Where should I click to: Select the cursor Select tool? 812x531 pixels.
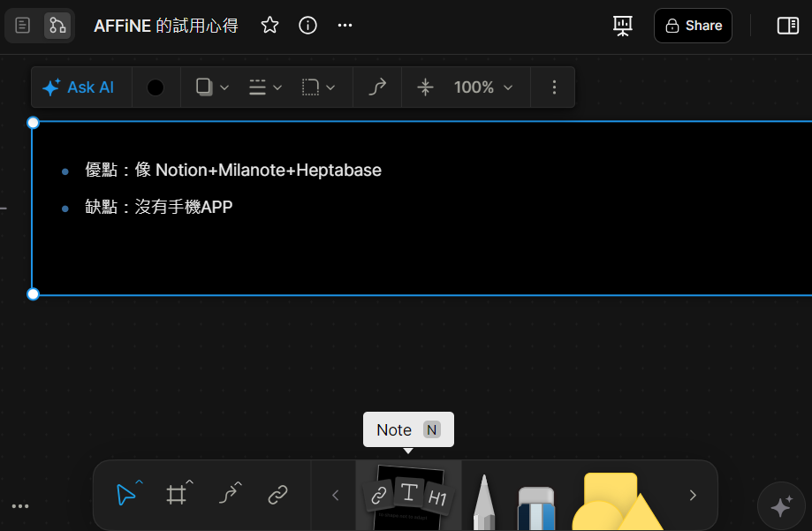tap(125, 495)
